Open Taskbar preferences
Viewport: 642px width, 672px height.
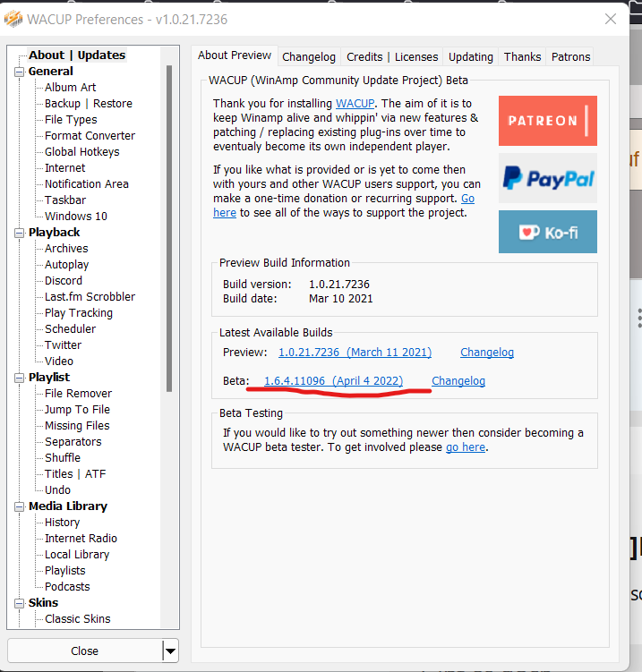tap(65, 200)
